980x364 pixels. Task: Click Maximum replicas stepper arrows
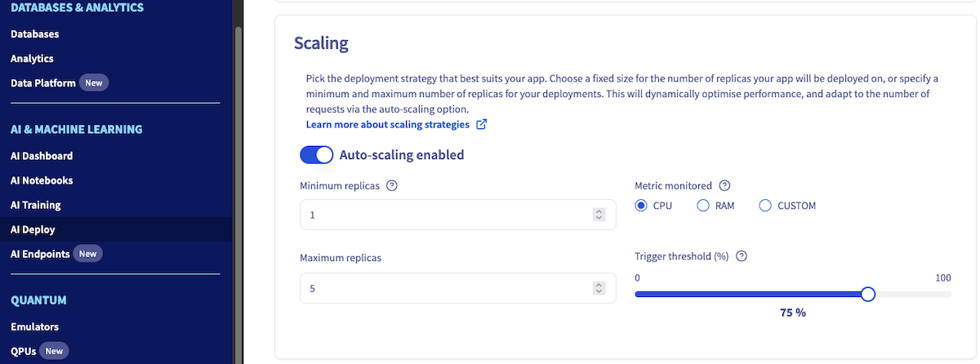(599, 288)
